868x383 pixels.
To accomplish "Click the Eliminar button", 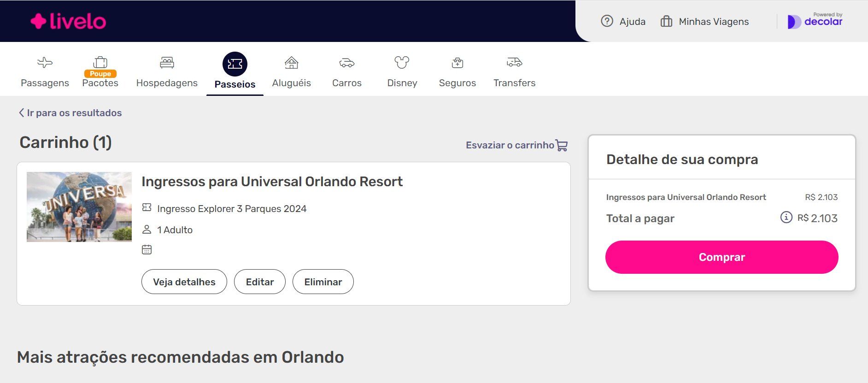I will pyautogui.click(x=323, y=282).
